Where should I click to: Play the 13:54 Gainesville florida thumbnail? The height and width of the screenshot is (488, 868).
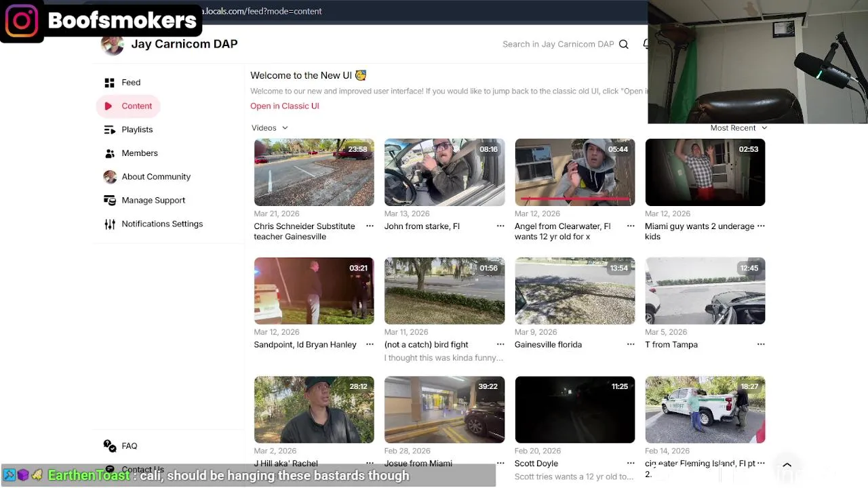575,291
